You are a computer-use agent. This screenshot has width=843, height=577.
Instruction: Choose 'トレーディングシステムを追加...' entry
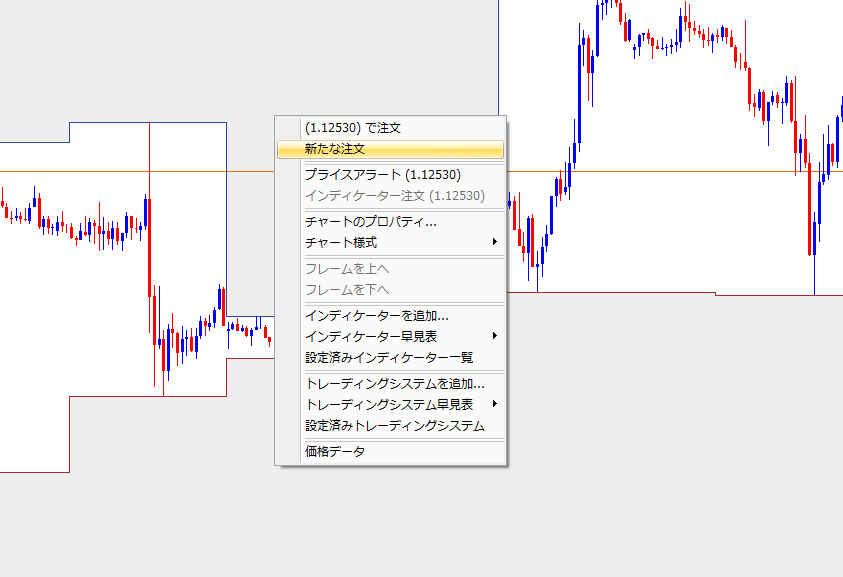(x=390, y=383)
